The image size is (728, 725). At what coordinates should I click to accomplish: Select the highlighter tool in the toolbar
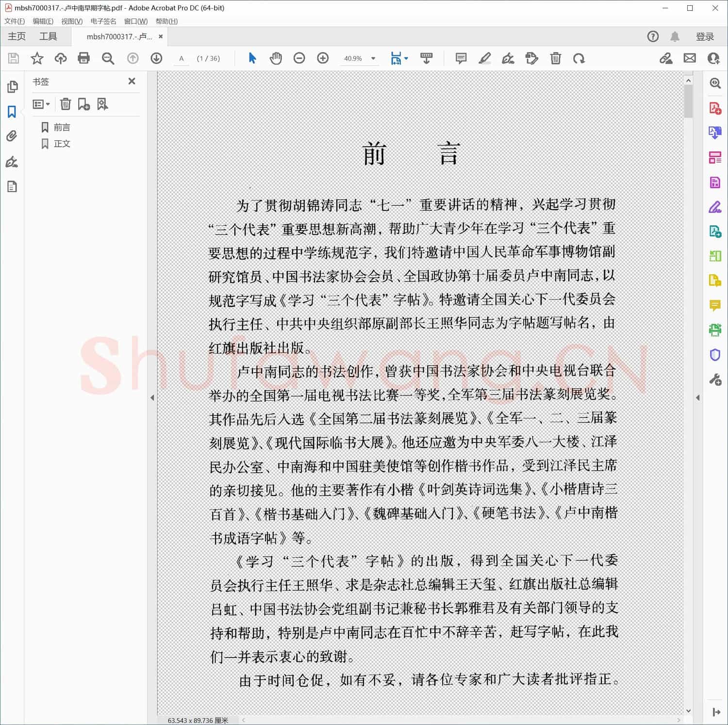click(x=484, y=58)
